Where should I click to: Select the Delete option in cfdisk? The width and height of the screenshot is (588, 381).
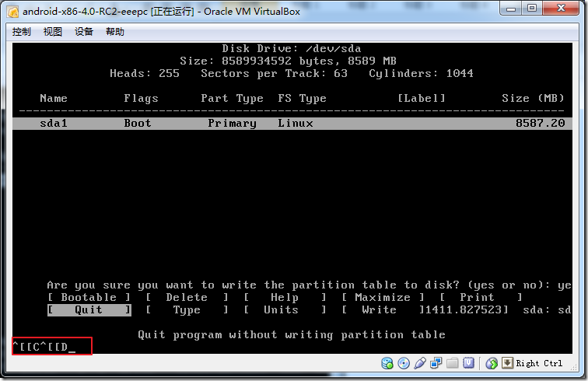pyautogui.click(x=187, y=297)
